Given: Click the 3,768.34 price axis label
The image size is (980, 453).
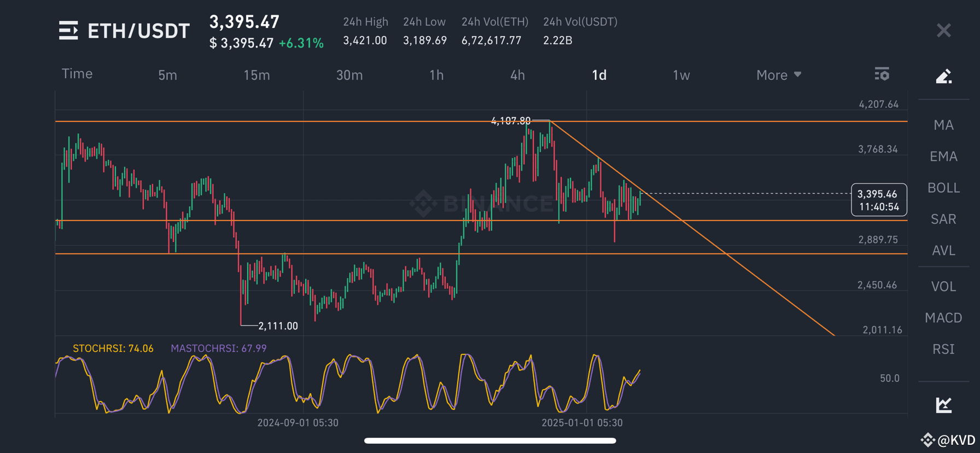Looking at the screenshot, I should click(878, 149).
